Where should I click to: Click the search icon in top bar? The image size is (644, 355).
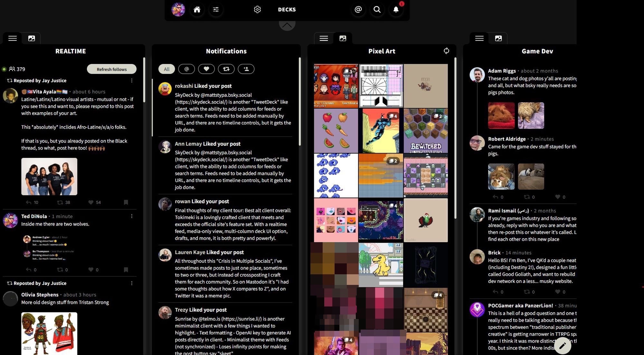[x=376, y=9]
